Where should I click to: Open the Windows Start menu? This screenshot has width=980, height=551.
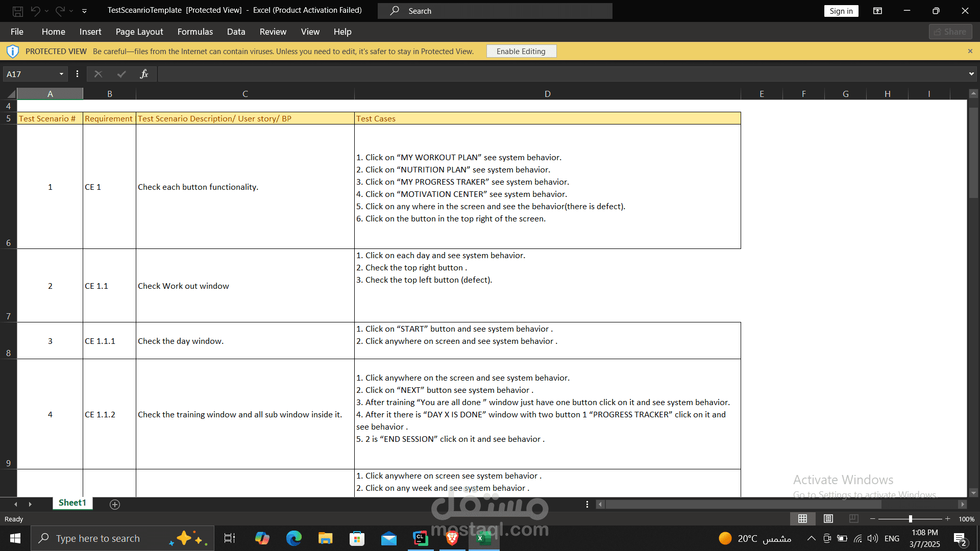(x=15, y=538)
